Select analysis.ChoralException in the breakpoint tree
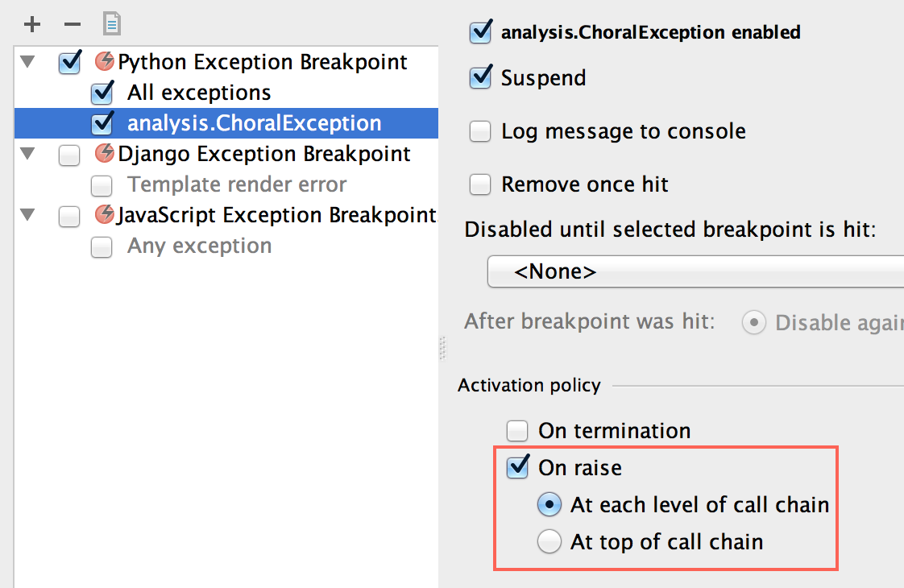The image size is (904, 588). [x=254, y=123]
